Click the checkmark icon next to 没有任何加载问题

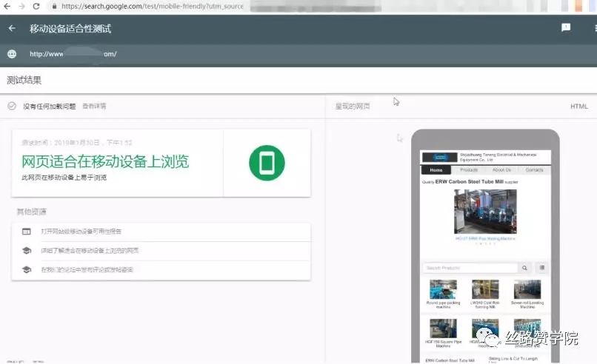coord(12,106)
